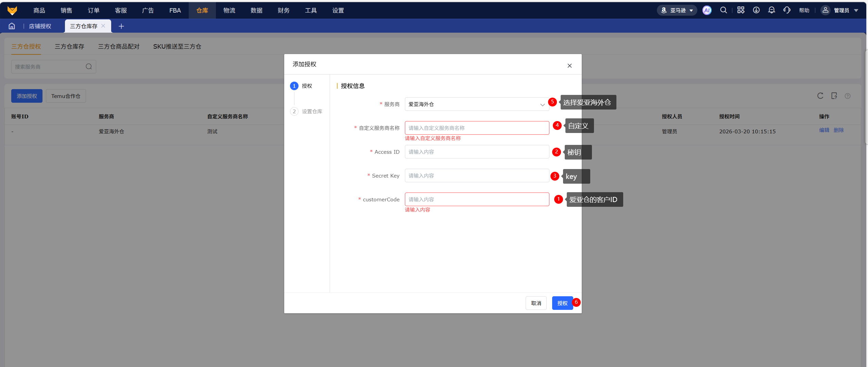Screen dimensions: 868x367
Task: Click the blue 授权 button
Action: 562,303
